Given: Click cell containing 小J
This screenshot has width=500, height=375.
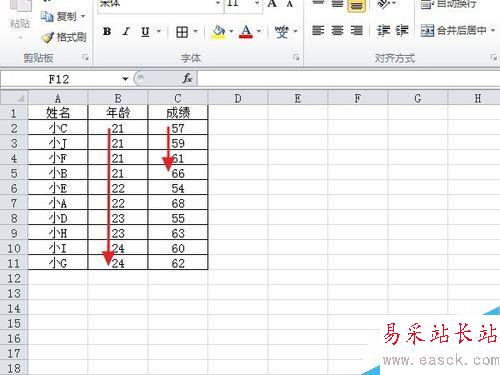Looking at the screenshot, I should point(58,143).
